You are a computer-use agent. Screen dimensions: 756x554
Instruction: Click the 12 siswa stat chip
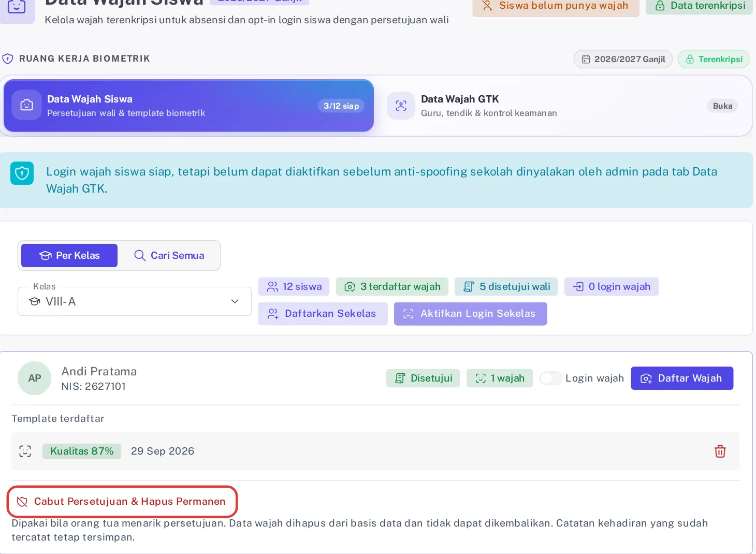tap(294, 287)
